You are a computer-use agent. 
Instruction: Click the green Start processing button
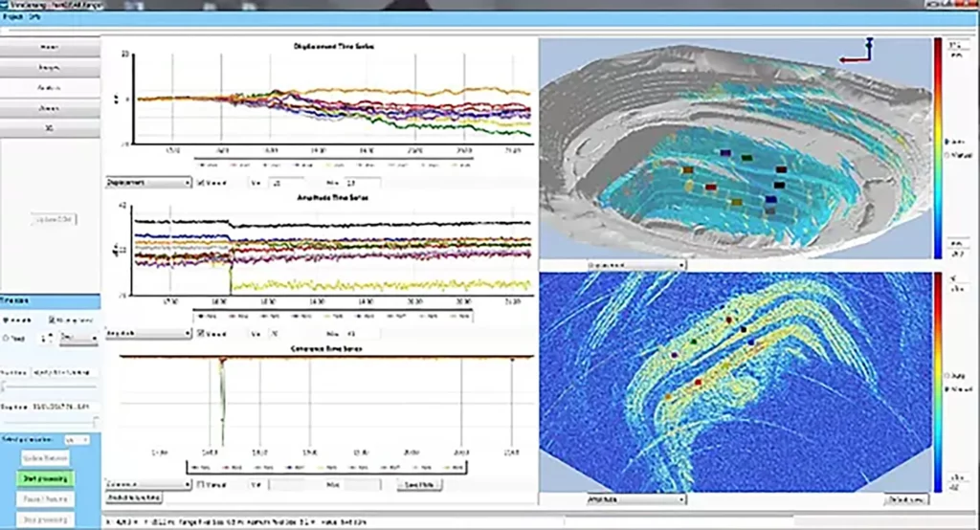[46, 478]
